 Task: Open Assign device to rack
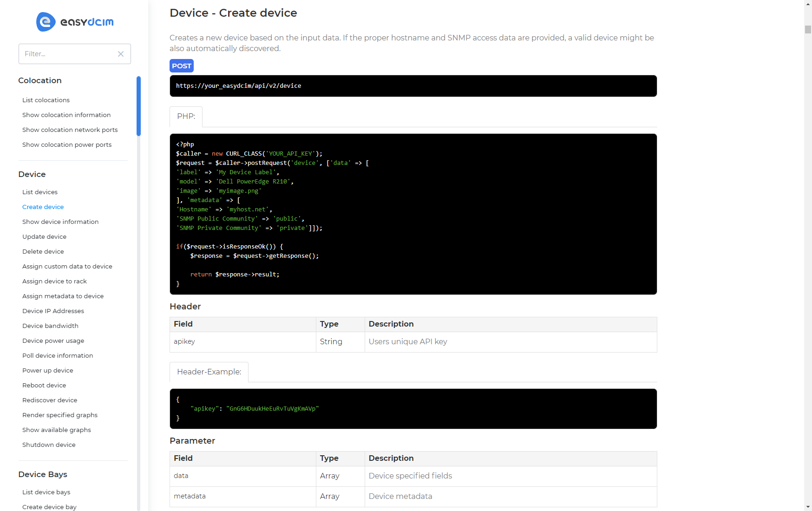pyautogui.click(x=54, y=281)
